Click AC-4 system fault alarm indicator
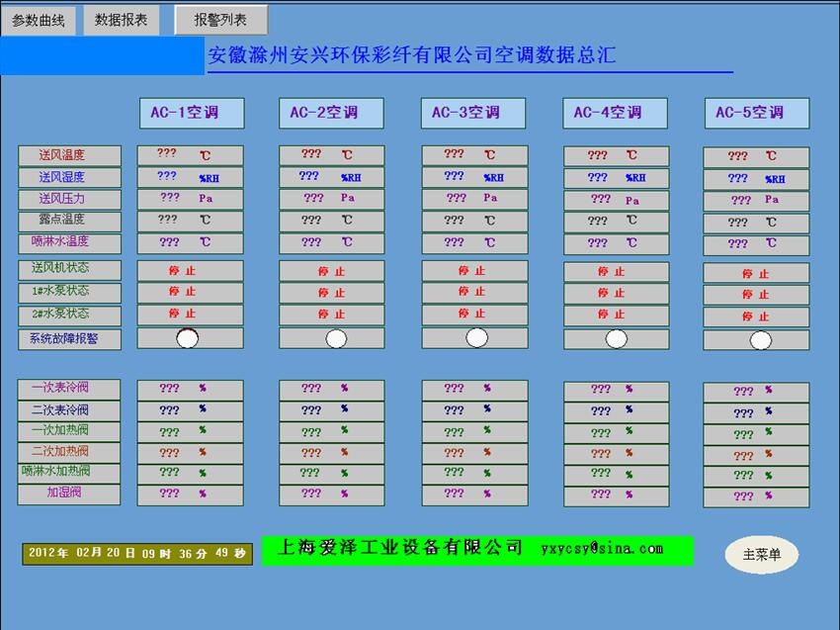The image size is (840, 630). coord(616,339)
